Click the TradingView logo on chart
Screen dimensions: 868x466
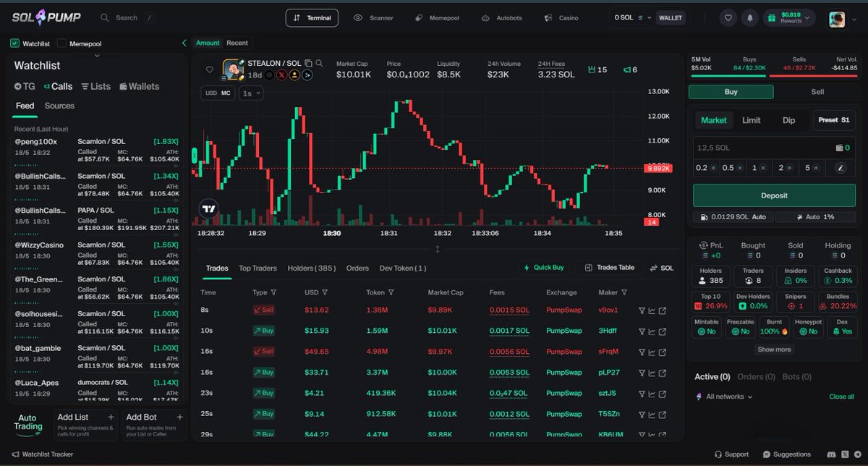point(209,208)
